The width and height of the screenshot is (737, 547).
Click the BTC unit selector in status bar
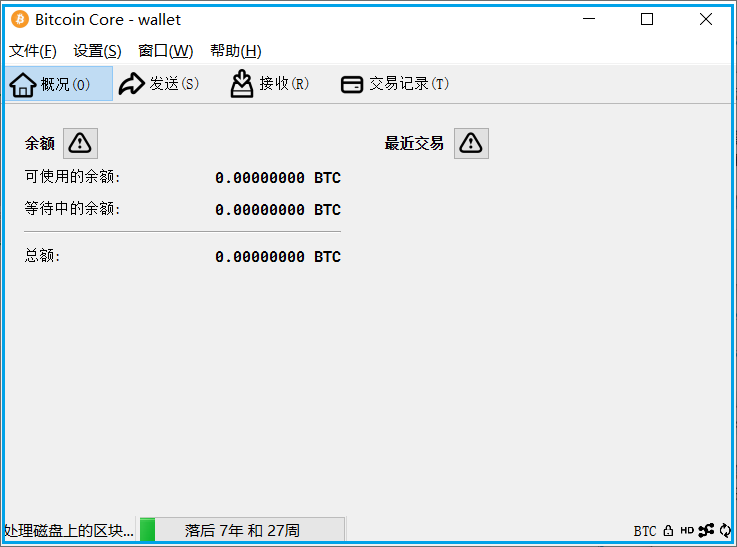pos(644,531)
